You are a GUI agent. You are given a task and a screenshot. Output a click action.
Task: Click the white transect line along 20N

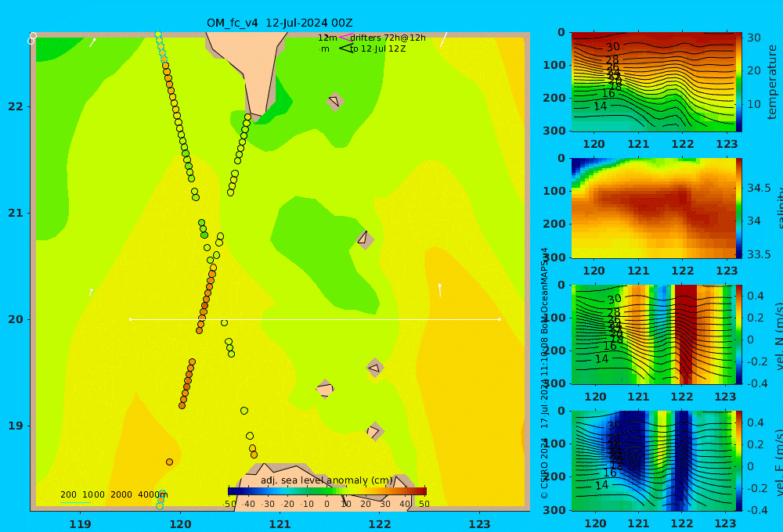[x=315, y=319]
